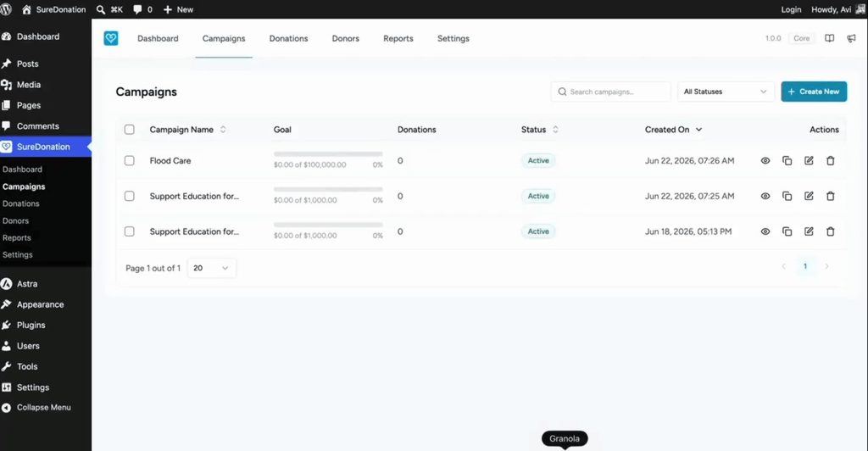This screenshot has width=868, height=451.
Task: Open the Howdy, Avi account menu
Action: coord(837,9)
